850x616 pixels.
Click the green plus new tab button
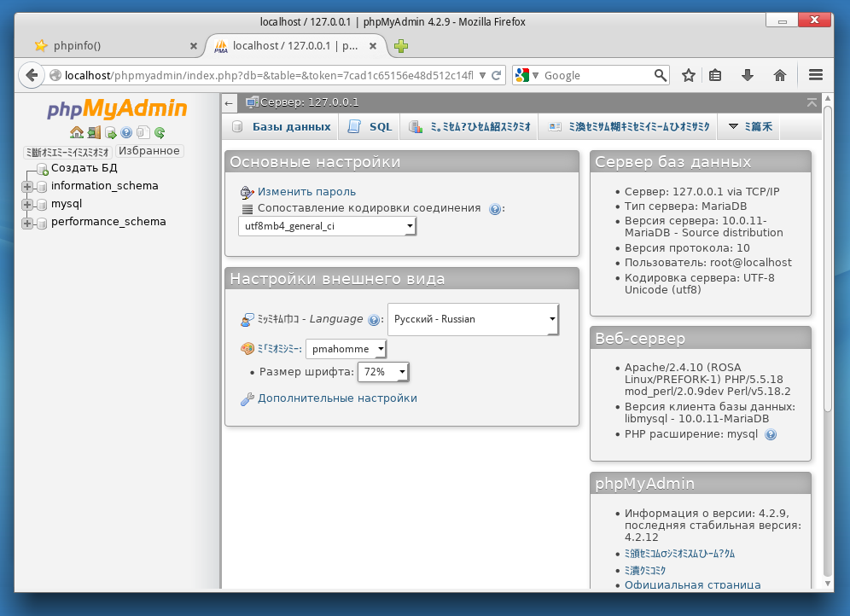401,46
